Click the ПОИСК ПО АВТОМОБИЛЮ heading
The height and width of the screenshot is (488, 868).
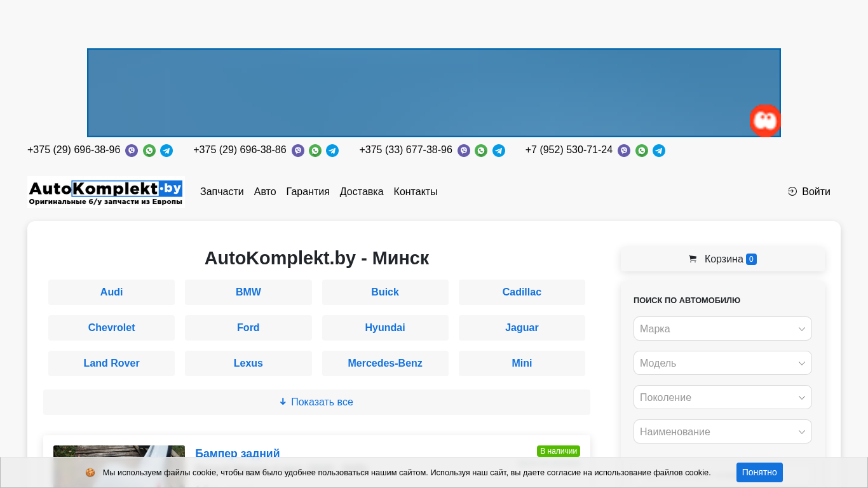[687, 300]
